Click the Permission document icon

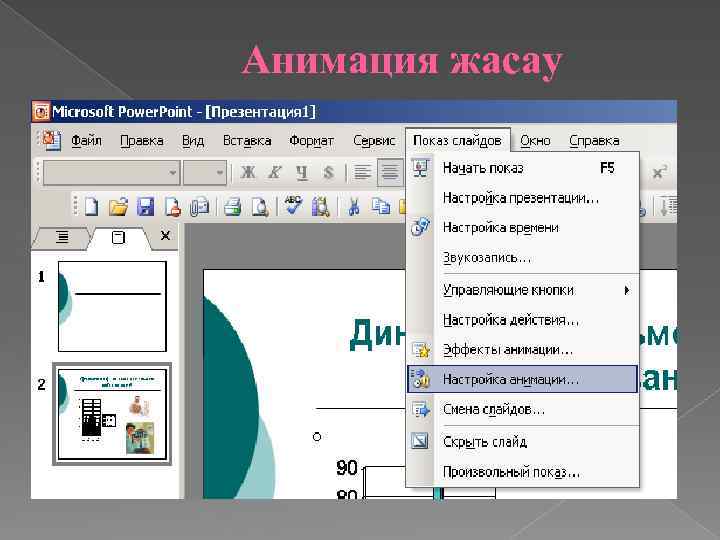click(173, 207)
